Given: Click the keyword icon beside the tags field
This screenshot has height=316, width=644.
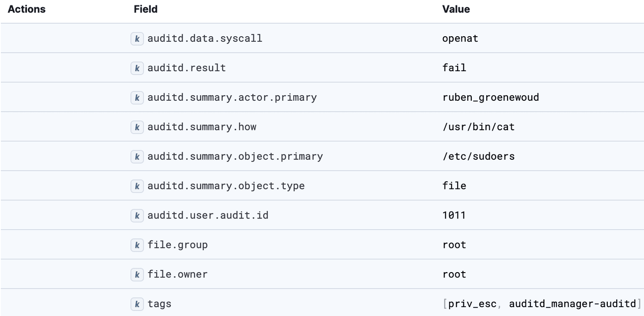Looking at the screenshot, I should click(137, 304).
